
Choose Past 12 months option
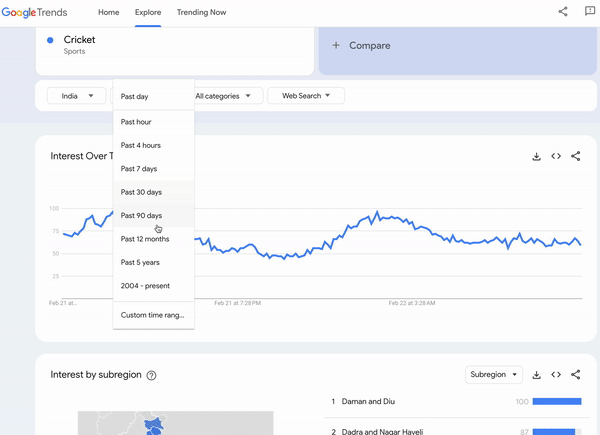(153, 239)
